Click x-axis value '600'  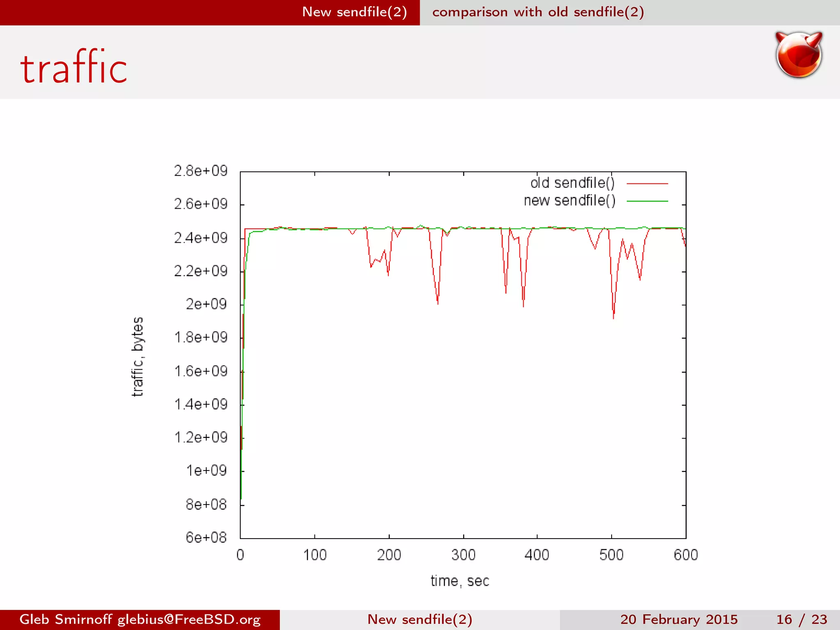pos(686,555)
